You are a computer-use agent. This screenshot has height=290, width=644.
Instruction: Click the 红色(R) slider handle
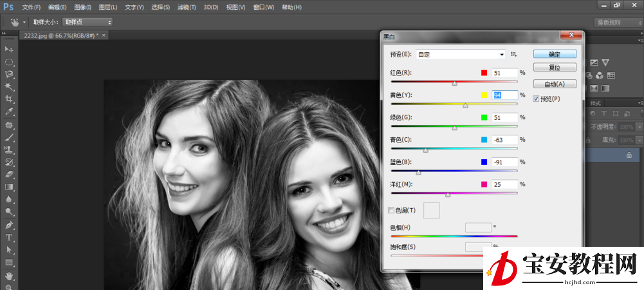(x=454, y=84)
